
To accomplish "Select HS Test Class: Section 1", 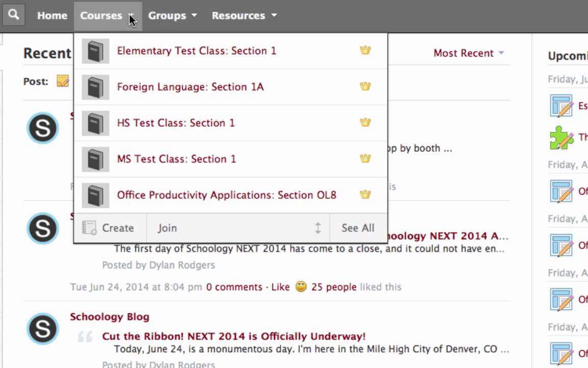I will (x=176, y=123).
